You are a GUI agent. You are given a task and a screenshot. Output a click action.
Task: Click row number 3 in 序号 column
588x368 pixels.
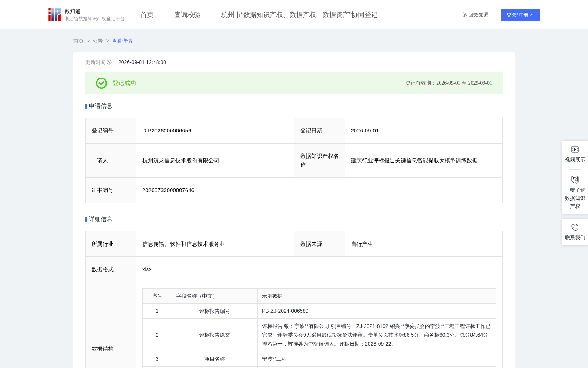click(x=157, y=359)
